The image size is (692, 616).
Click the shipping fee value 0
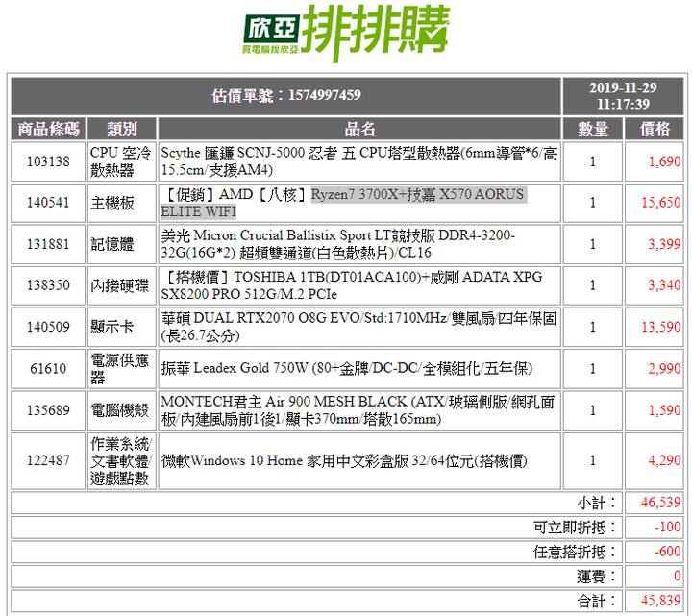678,577
